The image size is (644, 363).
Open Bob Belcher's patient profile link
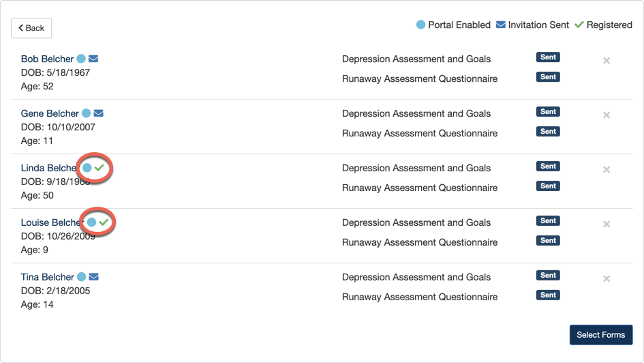47,59
